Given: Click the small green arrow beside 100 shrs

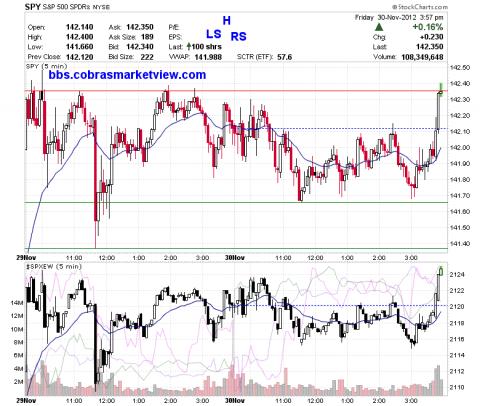Looking at the screenshot, I should [189, 47].
